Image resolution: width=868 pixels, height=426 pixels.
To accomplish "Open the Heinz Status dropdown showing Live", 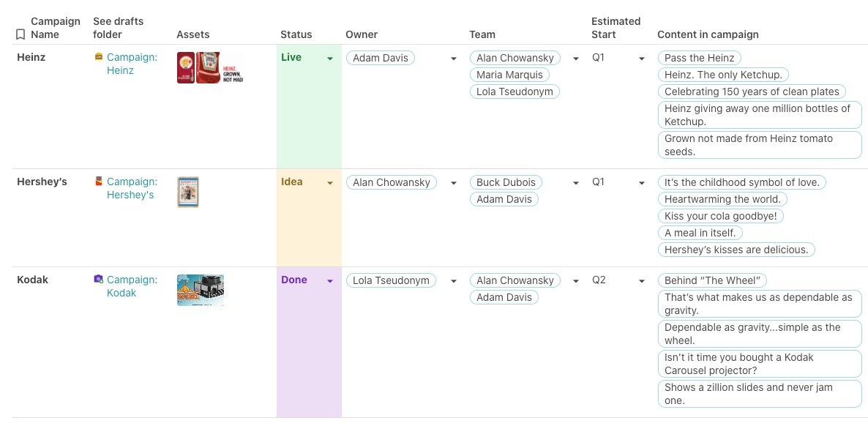I will (330, 59).
